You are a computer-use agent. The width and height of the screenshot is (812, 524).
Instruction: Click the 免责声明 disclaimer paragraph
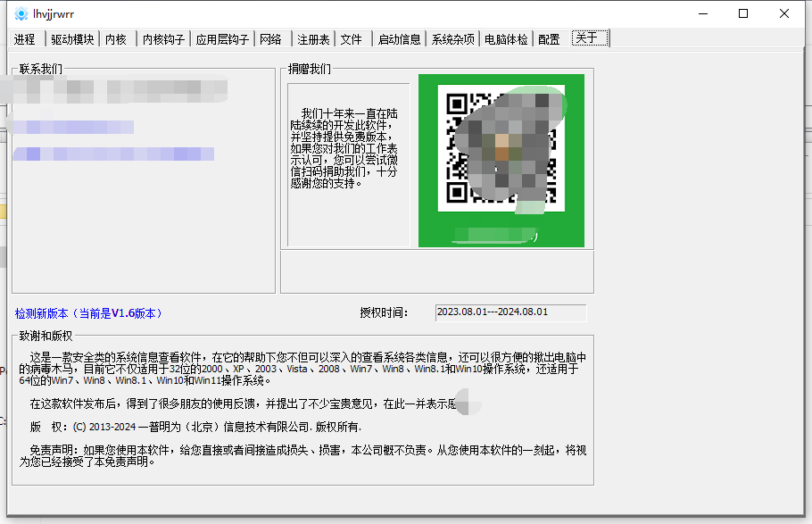tap(303, 455)
